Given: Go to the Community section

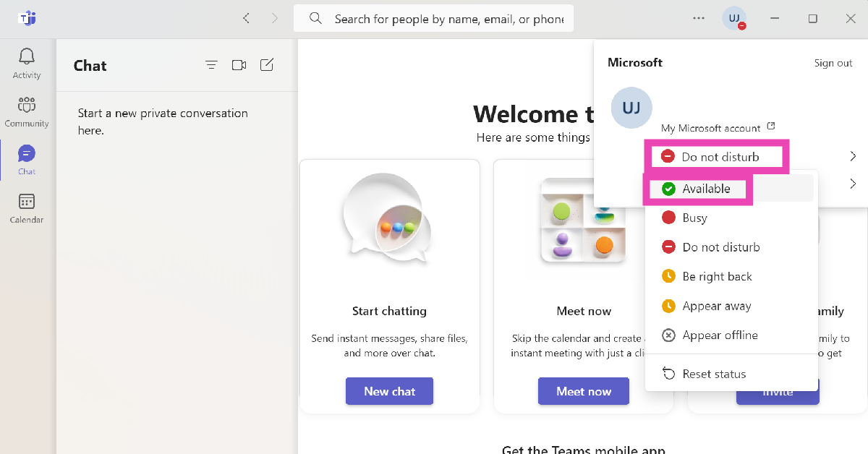Looking at the screenshot, I should pyautogui.click(x=27, y=111).
